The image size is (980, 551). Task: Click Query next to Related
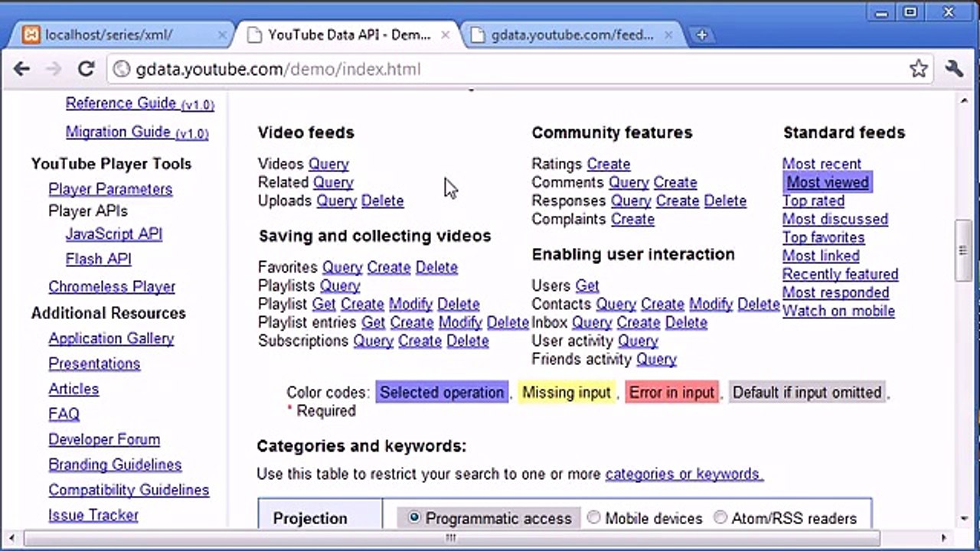tap(333, 182)
